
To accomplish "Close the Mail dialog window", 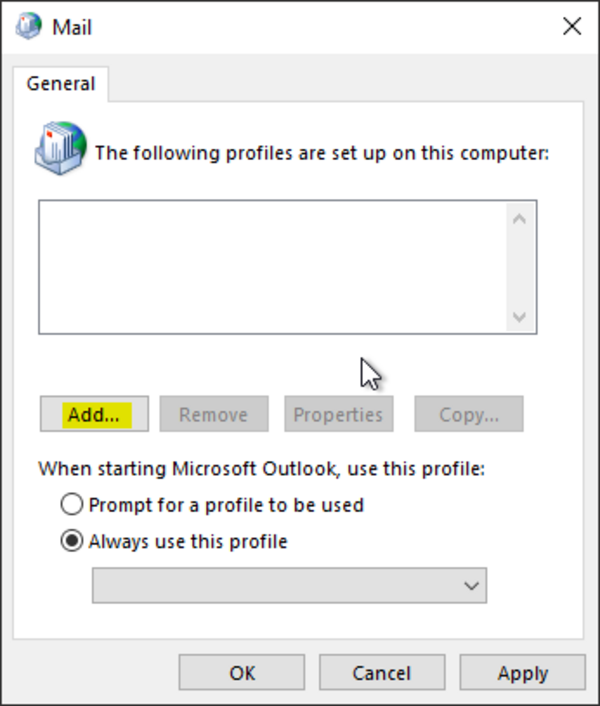I will pyautogui.click(x=572, y=26).
